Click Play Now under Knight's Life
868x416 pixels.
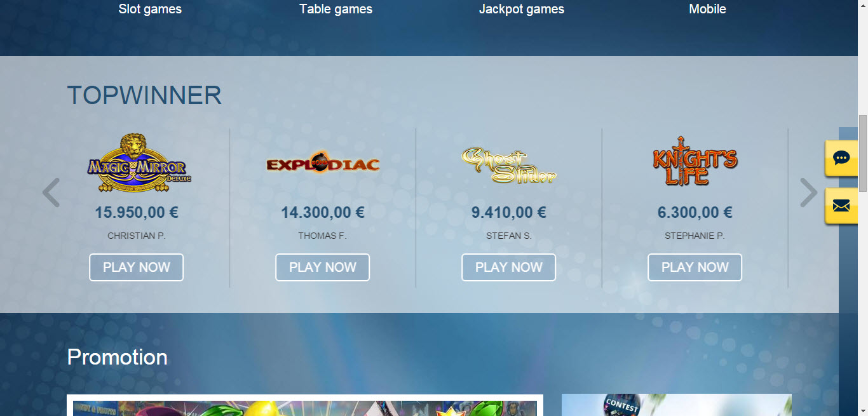pyautogui.click(x=695, y=267)
